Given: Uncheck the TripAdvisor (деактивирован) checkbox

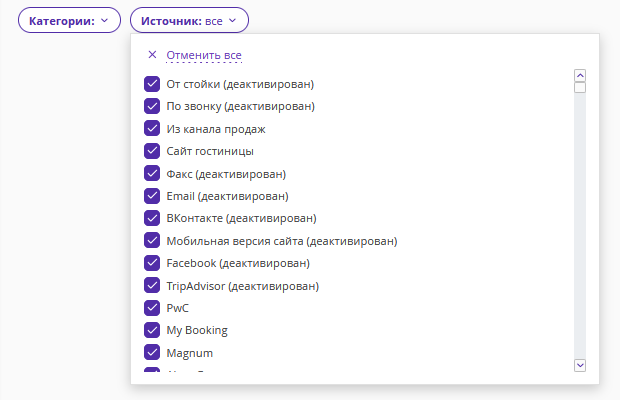Looking at the screenshot, I should click(153, 286).
